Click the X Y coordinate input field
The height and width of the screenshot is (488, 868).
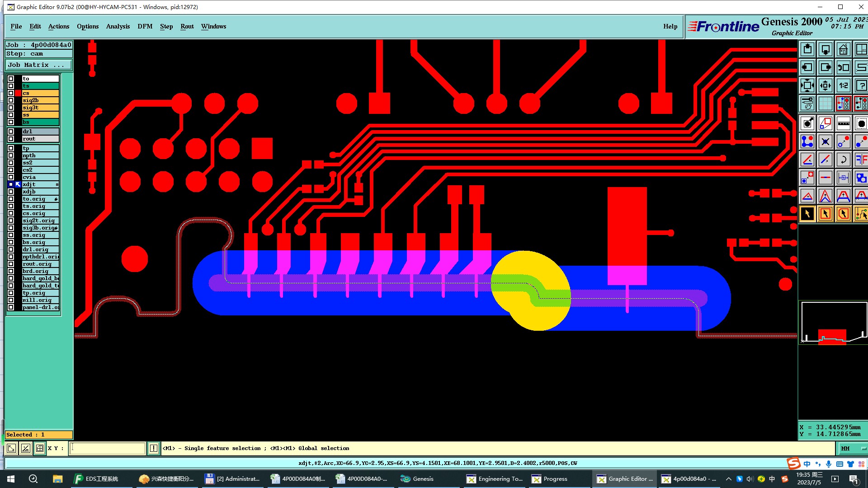(108, 448)
